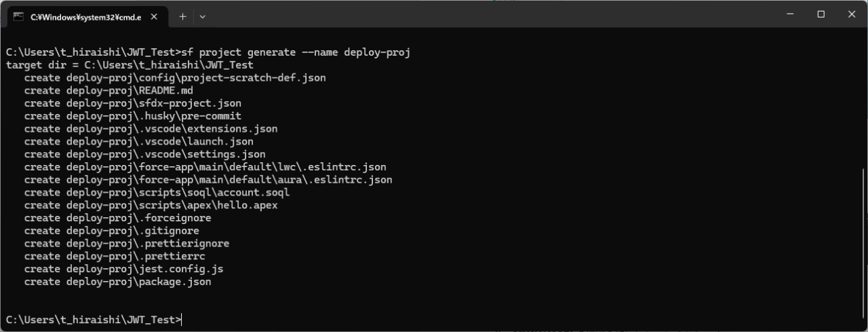Click the terminal vertical scrollbar thumb
The height and width of the screenshot is (332, 868).
863,246
